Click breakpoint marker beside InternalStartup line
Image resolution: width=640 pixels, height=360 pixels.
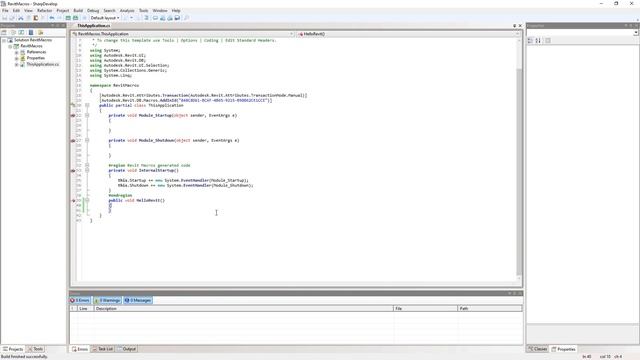(73, 171)
